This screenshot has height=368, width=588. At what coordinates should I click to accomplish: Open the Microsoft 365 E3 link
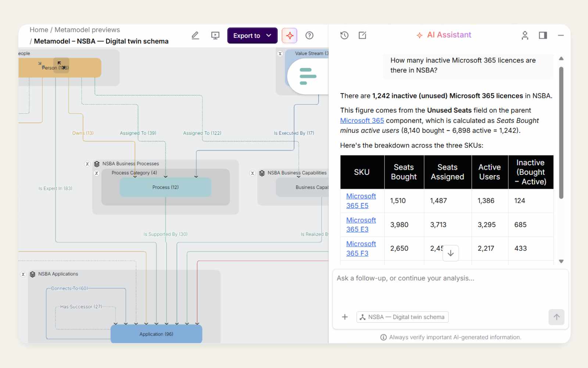[x=361, y=224]
